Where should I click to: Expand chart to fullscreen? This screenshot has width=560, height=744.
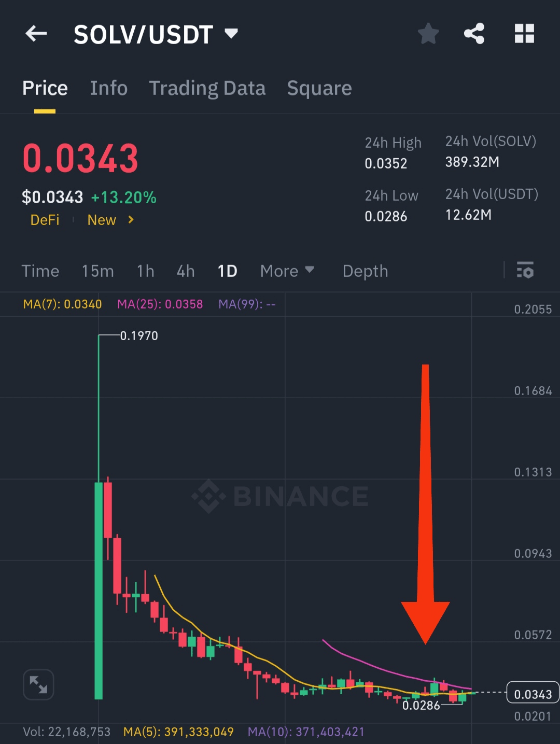pyautogui.click(x=38, y=684)
